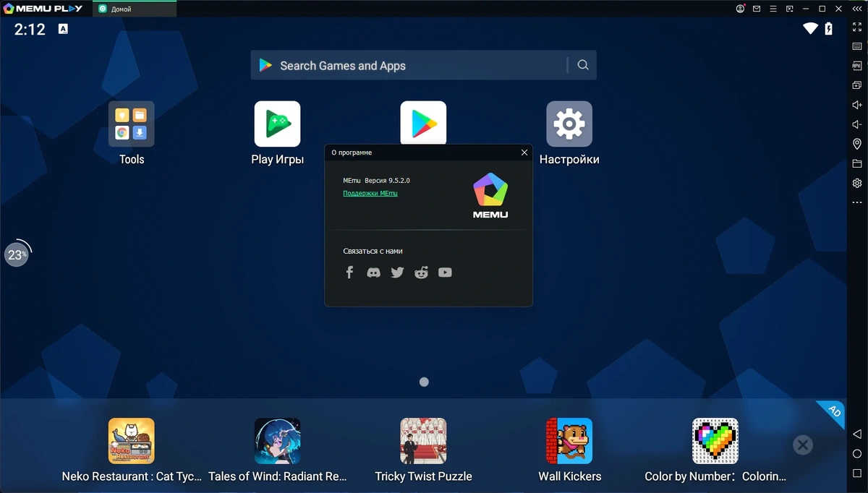Viewport: 868px width, 493px height.
Task: Tap the Android back triangle button
Action: pyautogui.click(x=857, y=434)
